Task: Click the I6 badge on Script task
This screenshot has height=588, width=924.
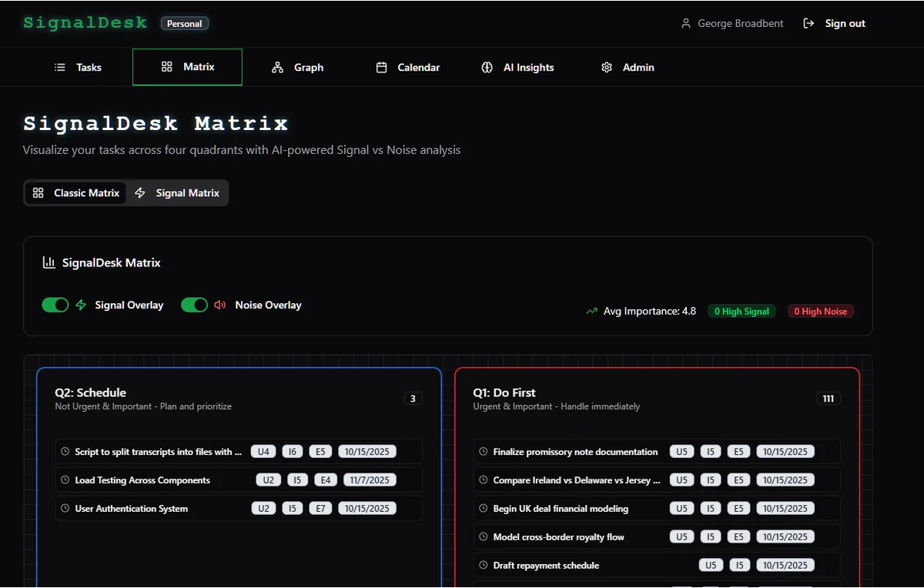Action: (293, 452)
